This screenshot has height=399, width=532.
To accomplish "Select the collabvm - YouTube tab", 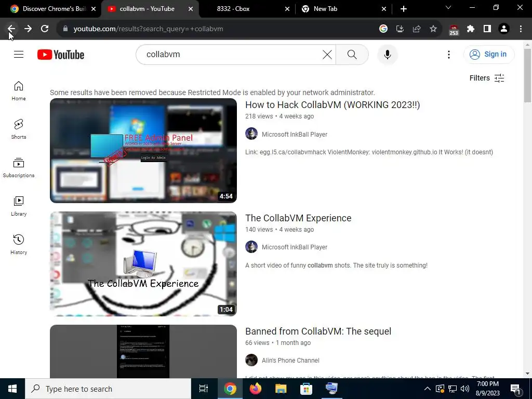I will point(147,9).
